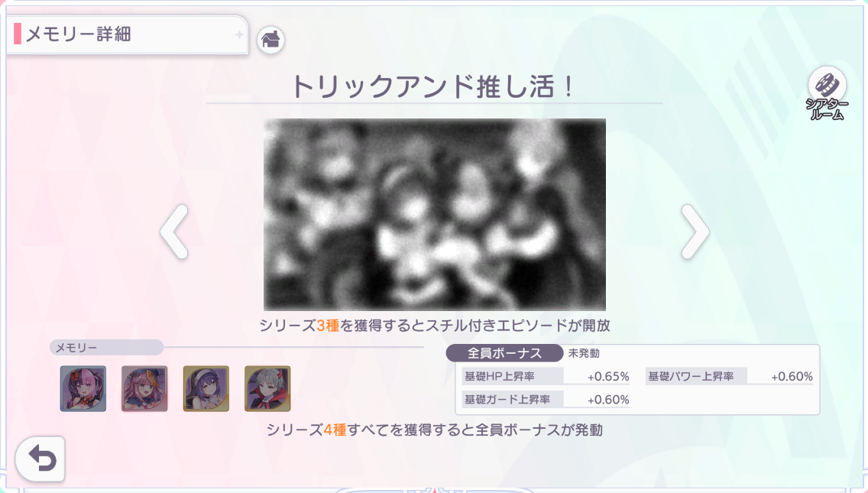Click the メモリー section label
Viewport: 868px width, 493px height.
point(76,348)
